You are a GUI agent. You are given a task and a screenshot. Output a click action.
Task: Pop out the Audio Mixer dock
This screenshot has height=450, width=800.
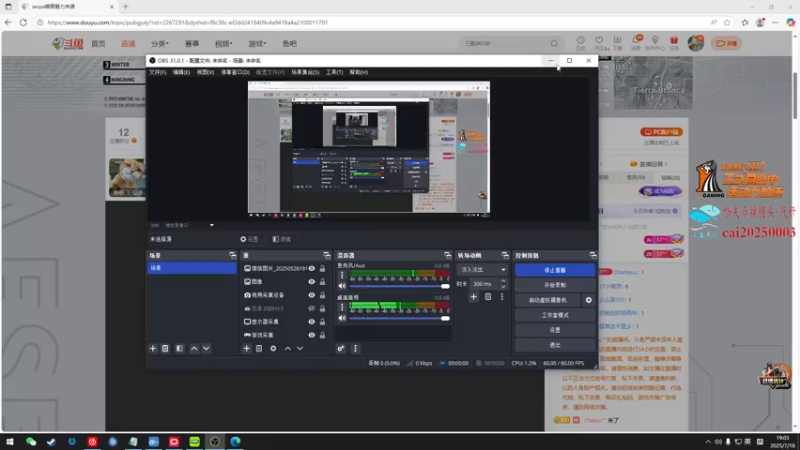pos(447,255)
